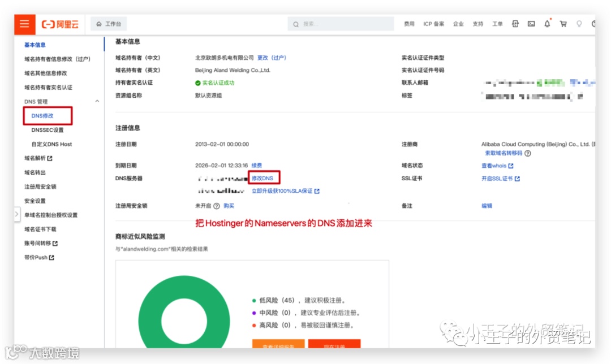The image size is (611, 364).
Task: Click registration date 2013-02-01 00:00:00
Action: click(222, 144)
